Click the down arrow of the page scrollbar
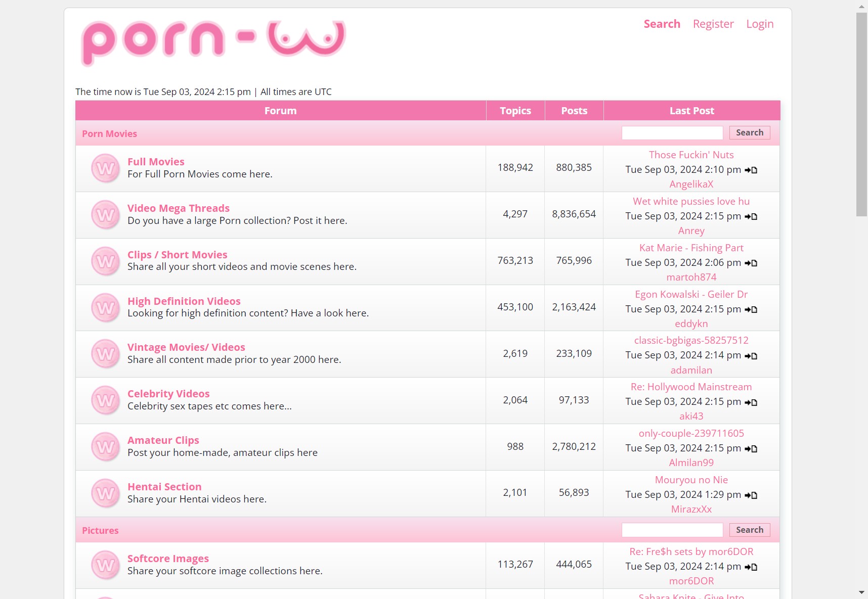Screen dimensions: 868x599 (x=861, y=592)
